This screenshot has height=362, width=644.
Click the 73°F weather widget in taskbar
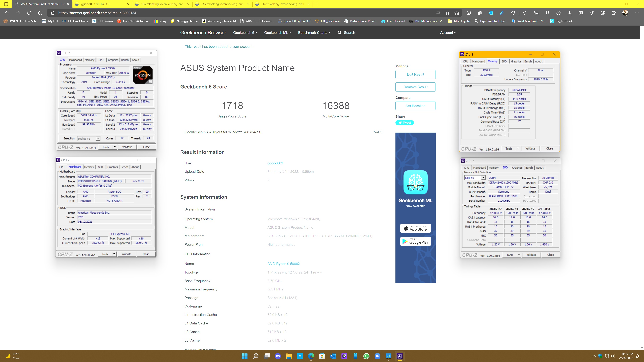tap(13, 356)
